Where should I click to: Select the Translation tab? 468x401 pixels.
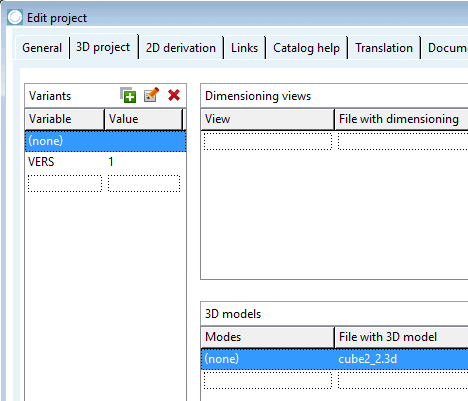pos(384,48)
